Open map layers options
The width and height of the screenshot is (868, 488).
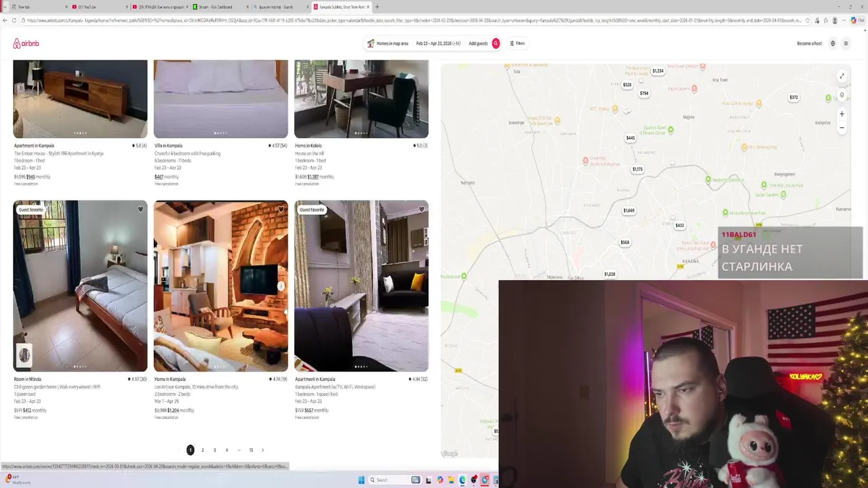tap(842, 95)
